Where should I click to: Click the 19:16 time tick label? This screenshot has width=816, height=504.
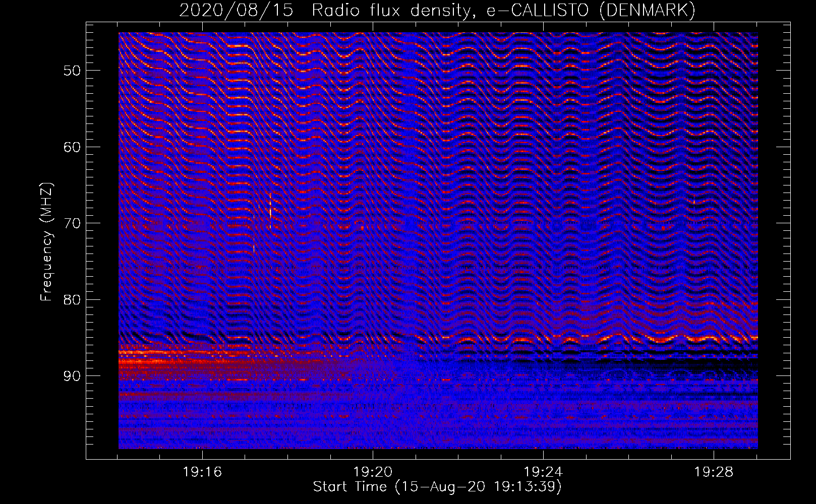tap(202, 472)
